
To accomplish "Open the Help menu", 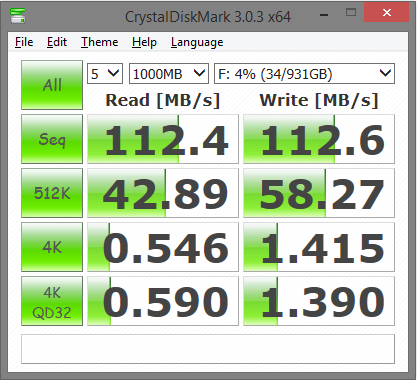I will point(144,42).
